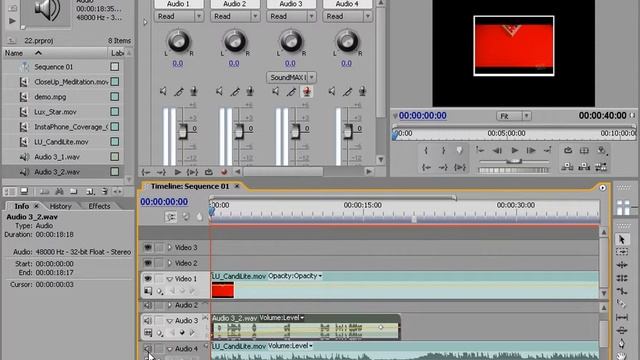640x360 pixels.
Task: Enable recording on Audio 1 mixer track
Action: tap(194, 91)
